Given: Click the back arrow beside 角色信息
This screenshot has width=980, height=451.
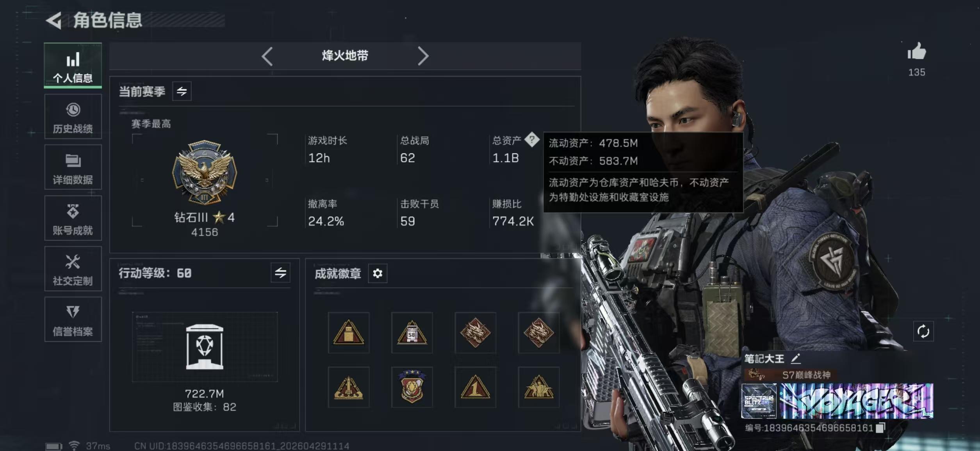Looking at the screenshot, I should [54, 20].
